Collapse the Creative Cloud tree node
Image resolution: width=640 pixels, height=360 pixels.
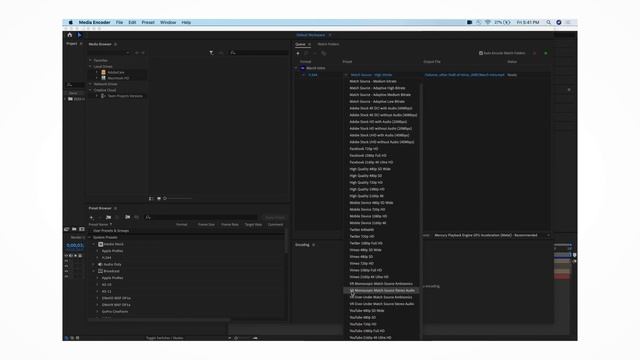coord(91,90)
